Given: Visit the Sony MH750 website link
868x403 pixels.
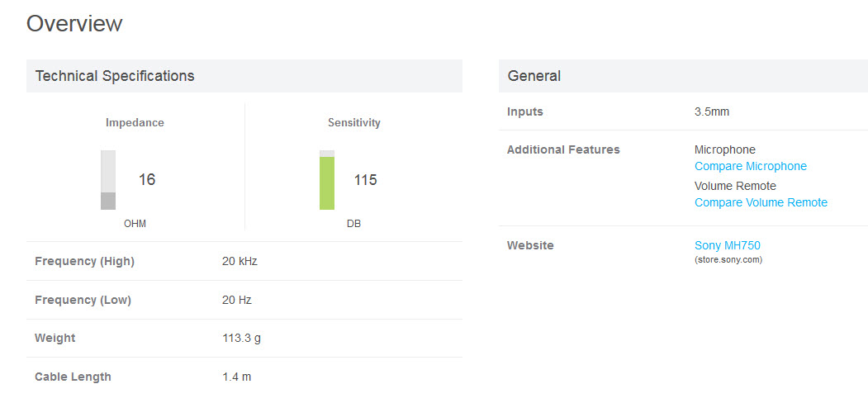Looking at the screenshot, I should click(x=727, y=245).
